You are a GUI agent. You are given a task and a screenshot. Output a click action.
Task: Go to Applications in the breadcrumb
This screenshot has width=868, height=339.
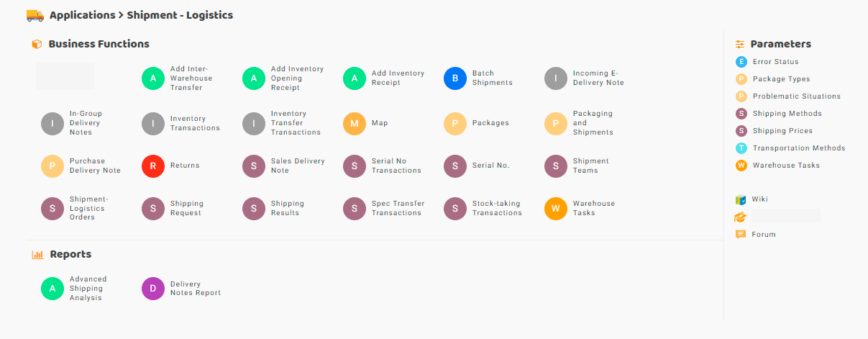(x=82, y=15)
